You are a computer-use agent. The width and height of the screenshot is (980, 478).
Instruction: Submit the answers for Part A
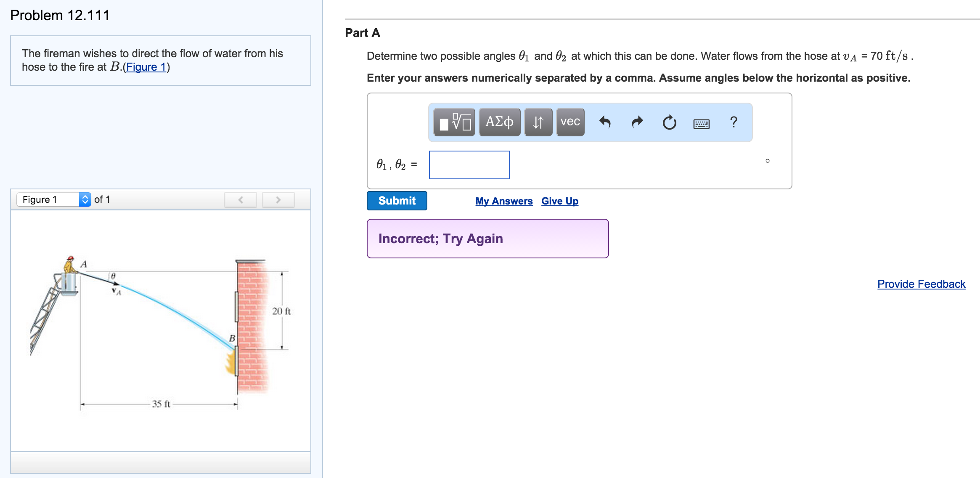[x=397, y=201]
